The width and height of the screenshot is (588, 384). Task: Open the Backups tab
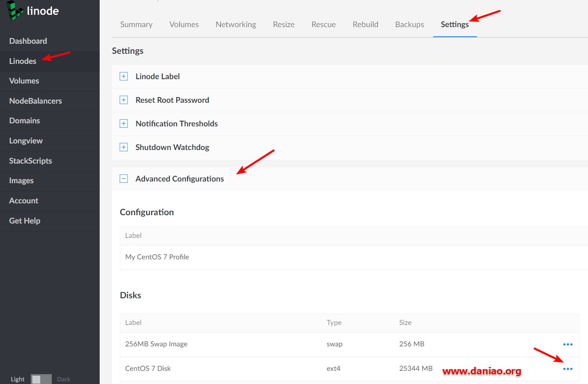click(x=410, y=24)
